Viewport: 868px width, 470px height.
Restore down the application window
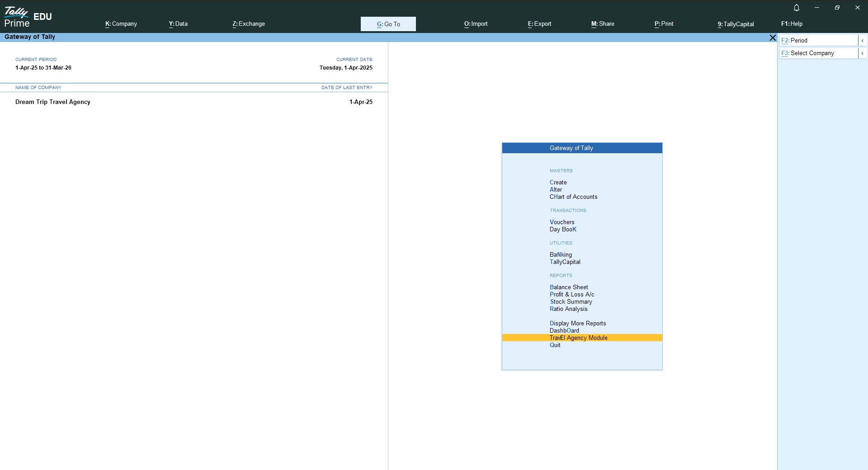(x=837, y=8)
